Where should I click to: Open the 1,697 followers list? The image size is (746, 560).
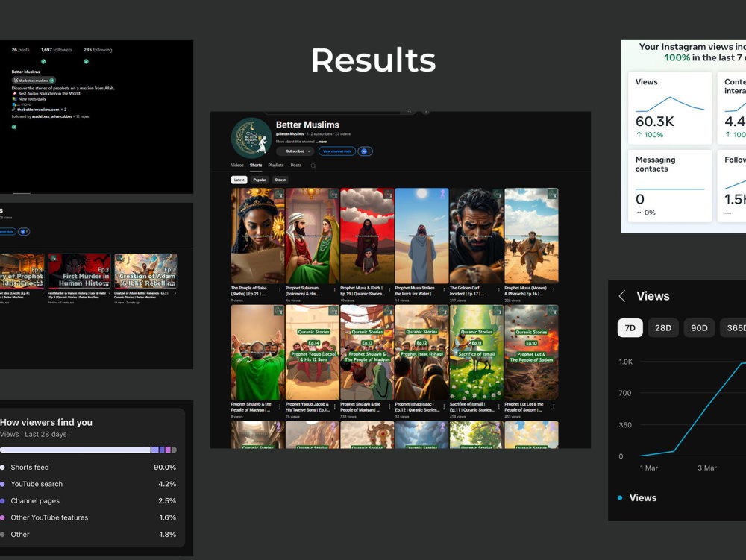[x=57, y=50]
